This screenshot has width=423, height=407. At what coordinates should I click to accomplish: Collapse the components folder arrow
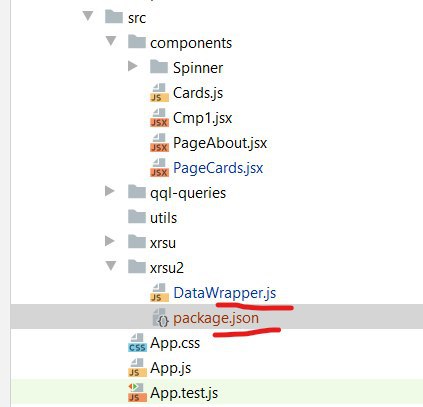click(111, 41)
